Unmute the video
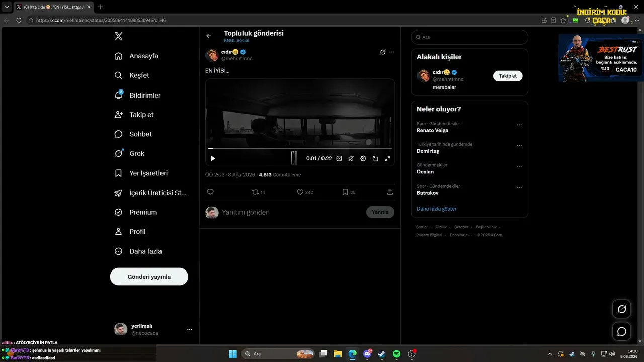 point(351,158)
